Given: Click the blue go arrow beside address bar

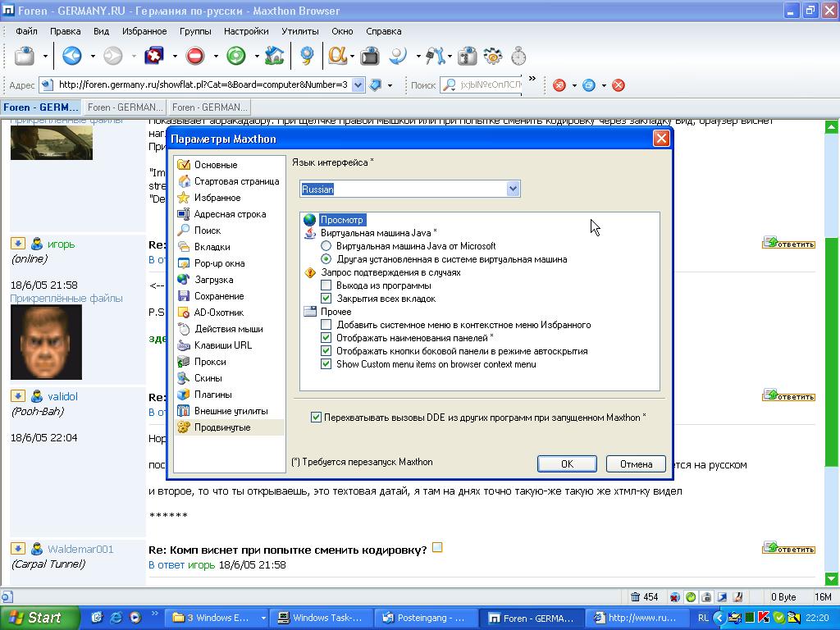Looking at the screenshot, I should coord(376,84).
